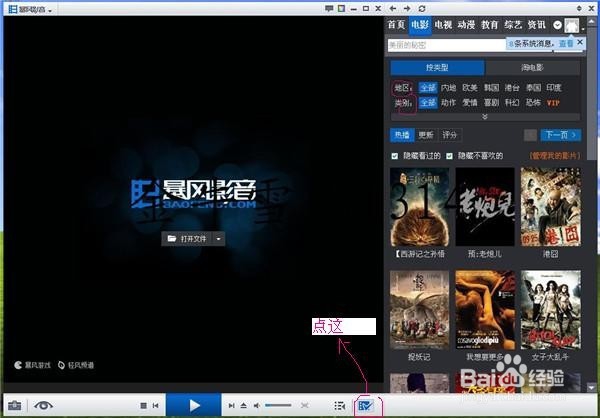Open 女子大乱斗 movie poster

(551, 310)
